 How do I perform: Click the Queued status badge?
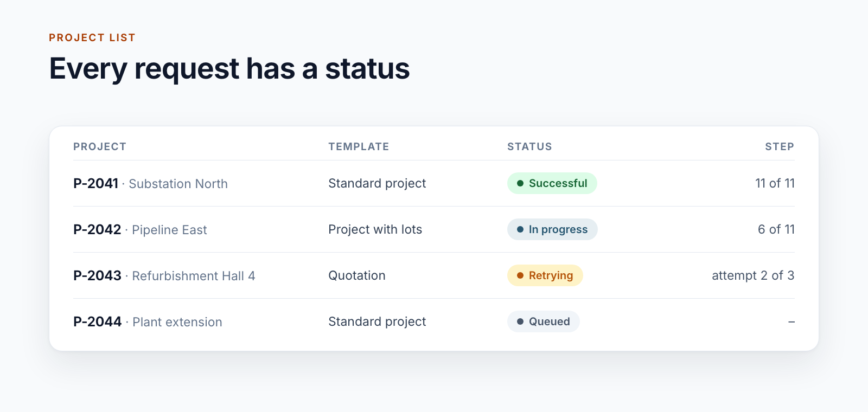click(543, 321)
